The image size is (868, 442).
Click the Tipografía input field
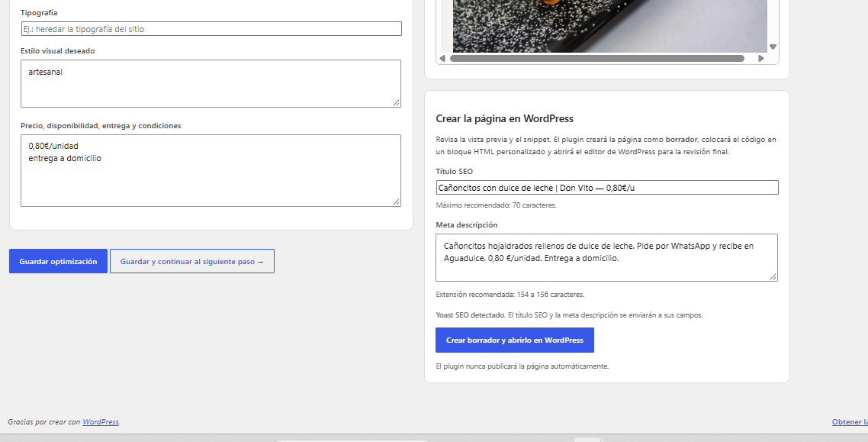pos(211,29)
